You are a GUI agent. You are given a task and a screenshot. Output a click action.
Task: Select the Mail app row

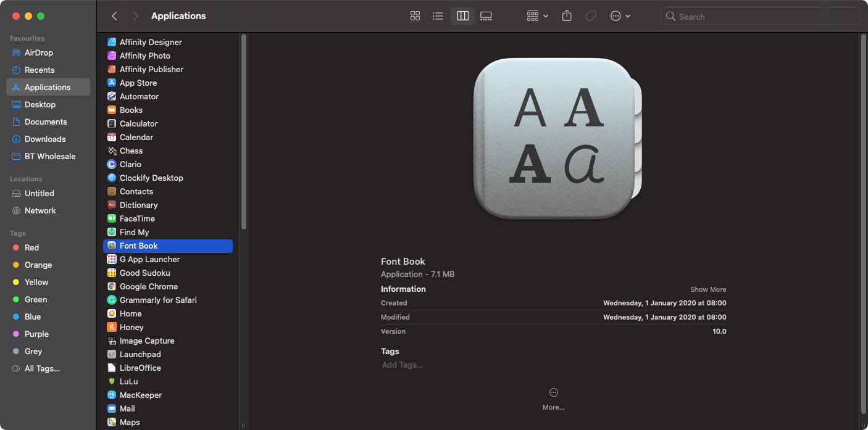pyautogui.click(x=168, y=408)
